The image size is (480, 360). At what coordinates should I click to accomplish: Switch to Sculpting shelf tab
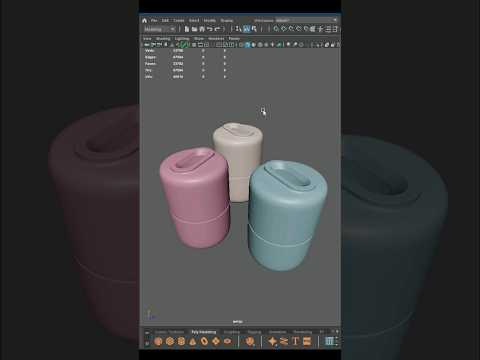(x=232, y=332)
